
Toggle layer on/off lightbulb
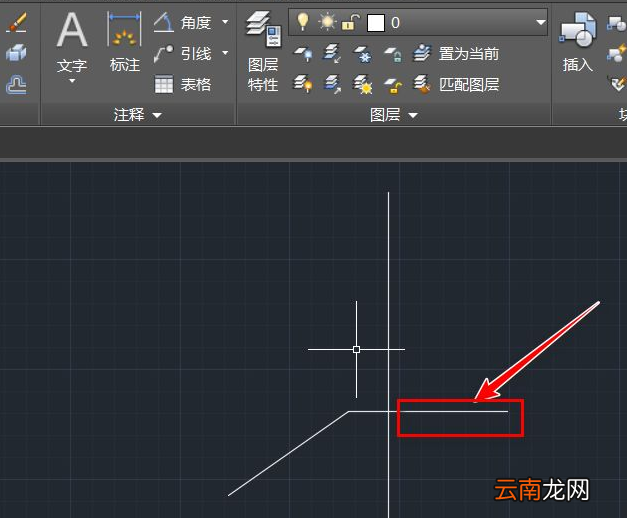(x=303, y=21)
